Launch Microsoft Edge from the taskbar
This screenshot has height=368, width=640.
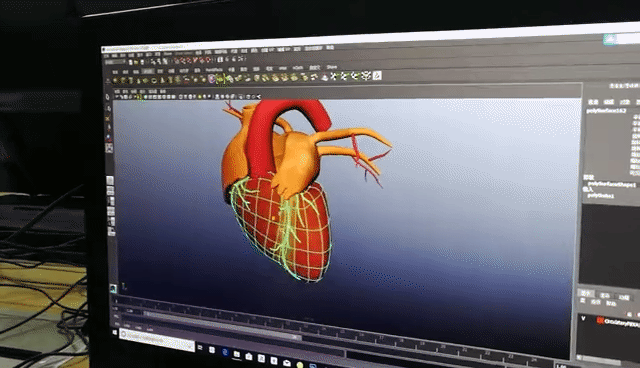(225, 352)
